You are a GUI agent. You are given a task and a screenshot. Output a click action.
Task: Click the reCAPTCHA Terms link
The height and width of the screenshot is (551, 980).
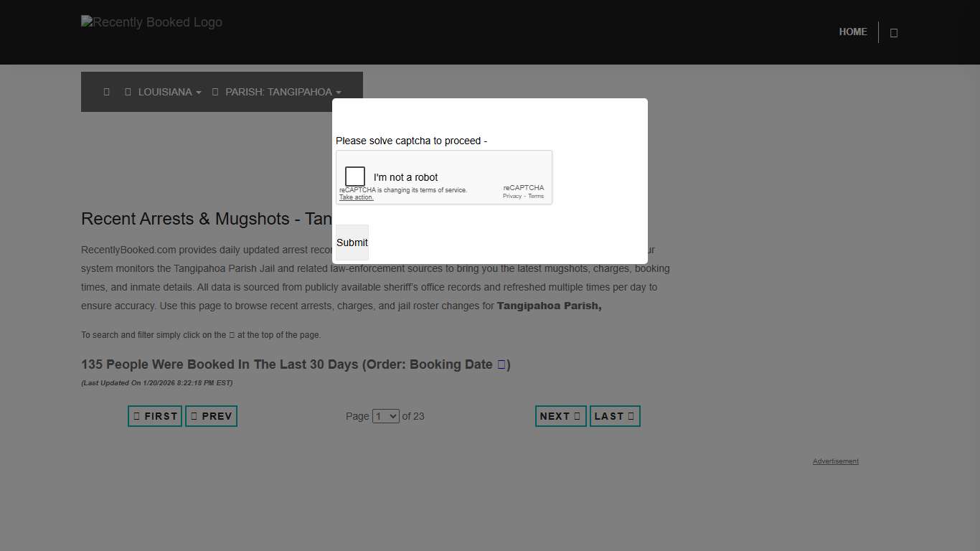click(x=535, y=195)
